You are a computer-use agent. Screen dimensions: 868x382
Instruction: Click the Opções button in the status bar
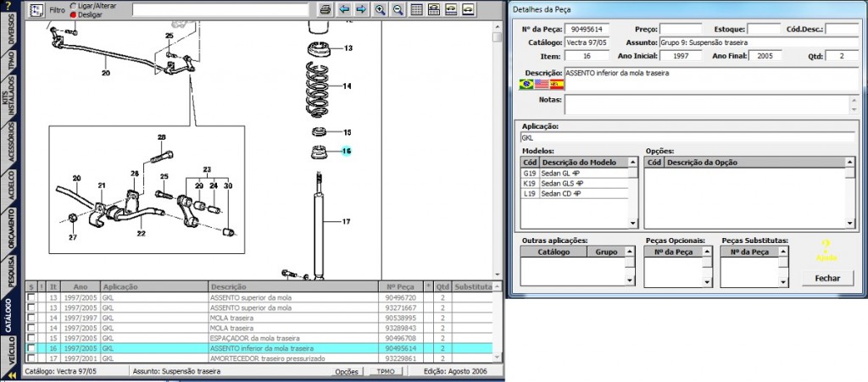(x=347, y=372)
